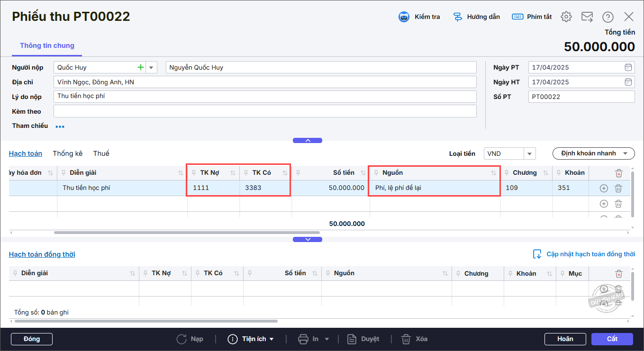Delete the Thu tiền học phí row
The height and width of the screenshot is (351, 644).
(618, 188)
